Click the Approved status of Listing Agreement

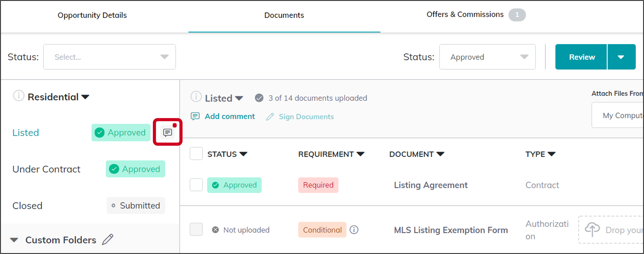pyautogui.click(x=234, y=185)
